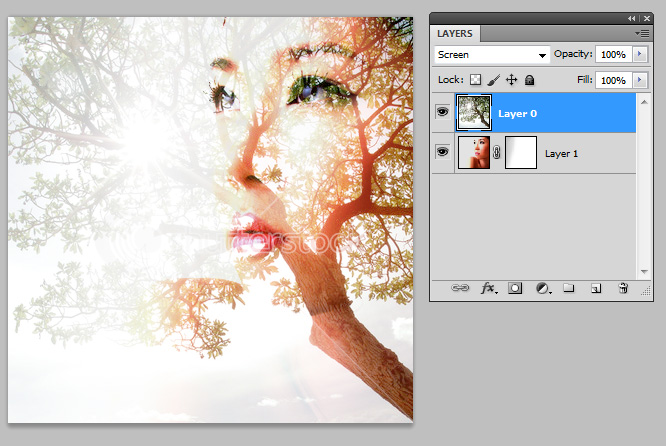
Task: Create new fill or adjustment layer
Action: pos(542,288)
